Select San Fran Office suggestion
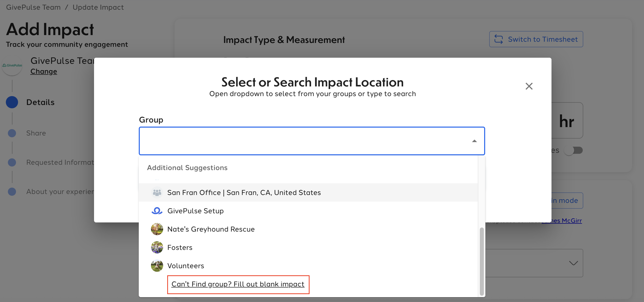 [308, 192]
